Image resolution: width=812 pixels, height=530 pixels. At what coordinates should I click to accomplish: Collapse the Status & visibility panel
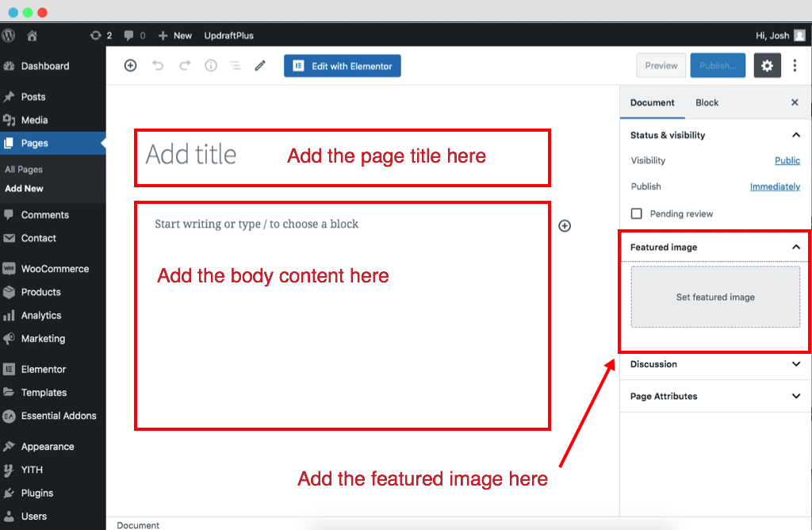tap(796, 135)
